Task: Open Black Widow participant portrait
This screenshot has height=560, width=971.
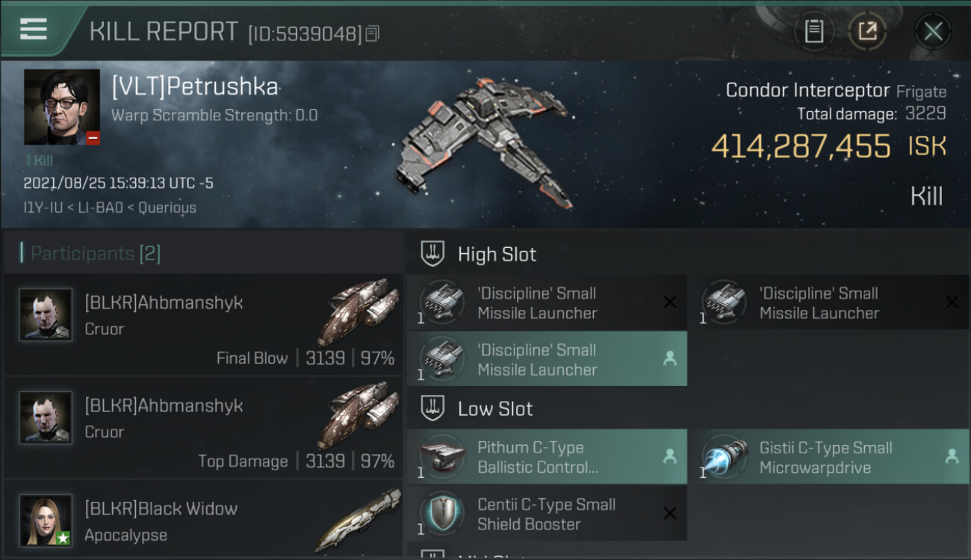Action: tap(46, 520)
